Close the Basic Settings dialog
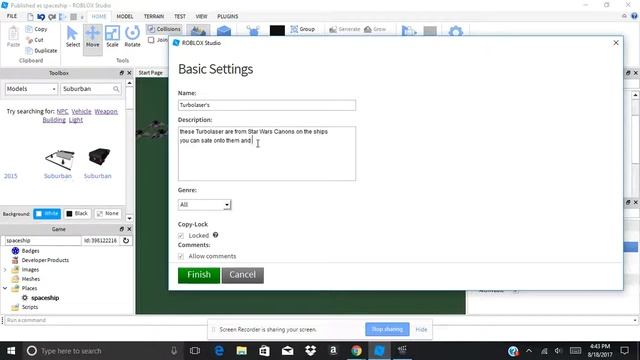This screenshot has width=640, height=360. (x=616, y=42)
